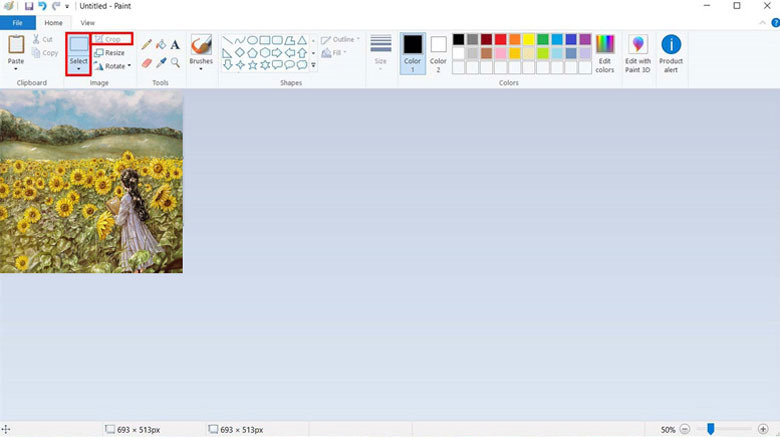
Task: Choose the Right arrow shape
Action: tap(277, 53)
